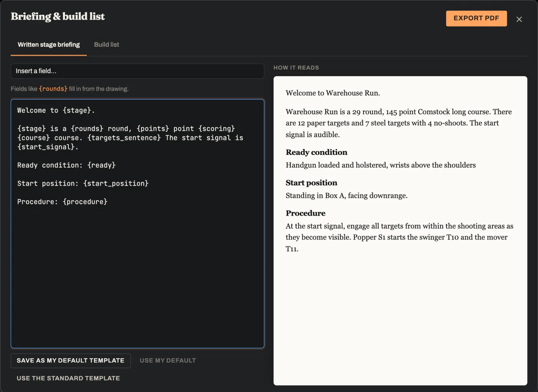Click 'Welcome to Warehouse Run.' preview line
This screenshot has width=538, height=392.
coord(333,93)
